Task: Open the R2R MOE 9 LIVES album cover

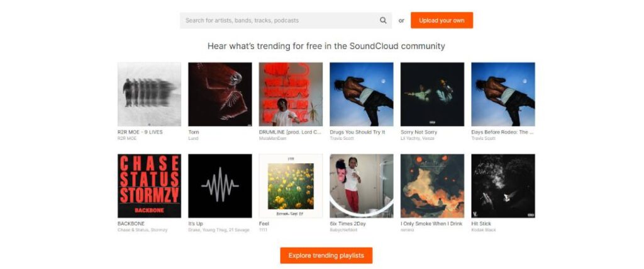Action: 149,94
